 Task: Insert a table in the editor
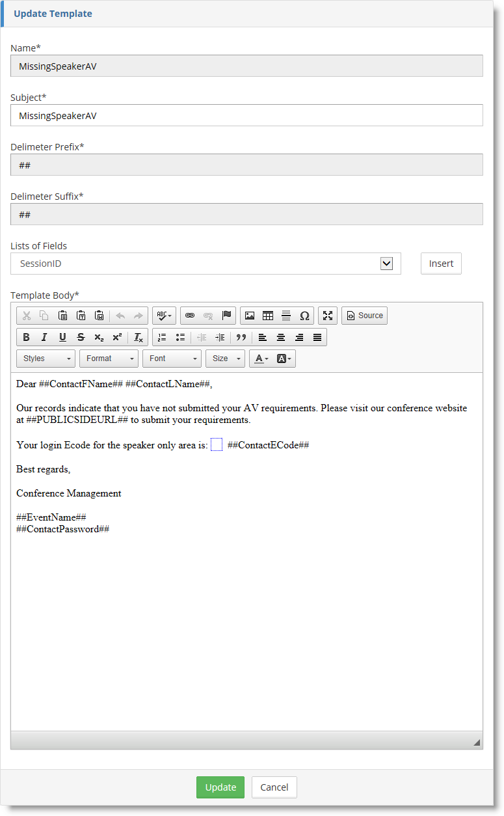268,316
